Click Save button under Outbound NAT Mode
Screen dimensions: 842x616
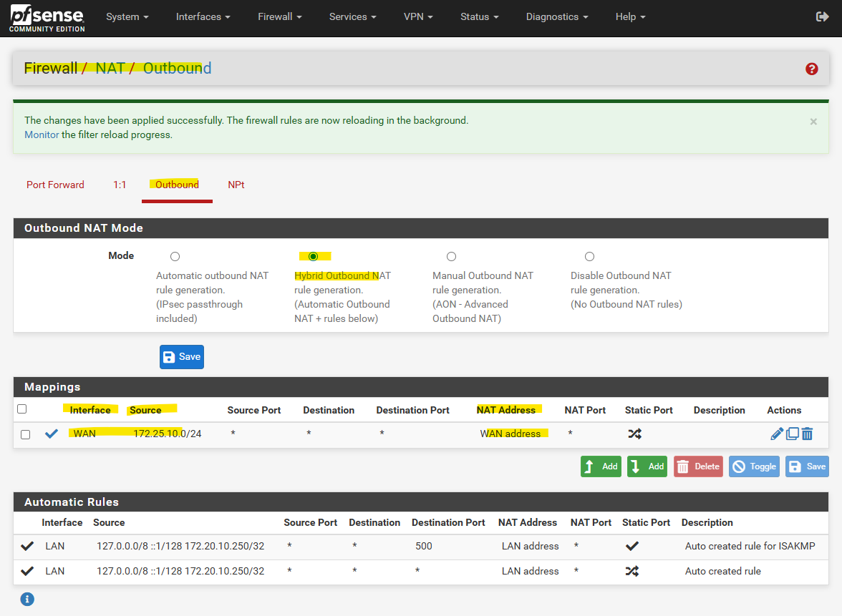[182, 357]
